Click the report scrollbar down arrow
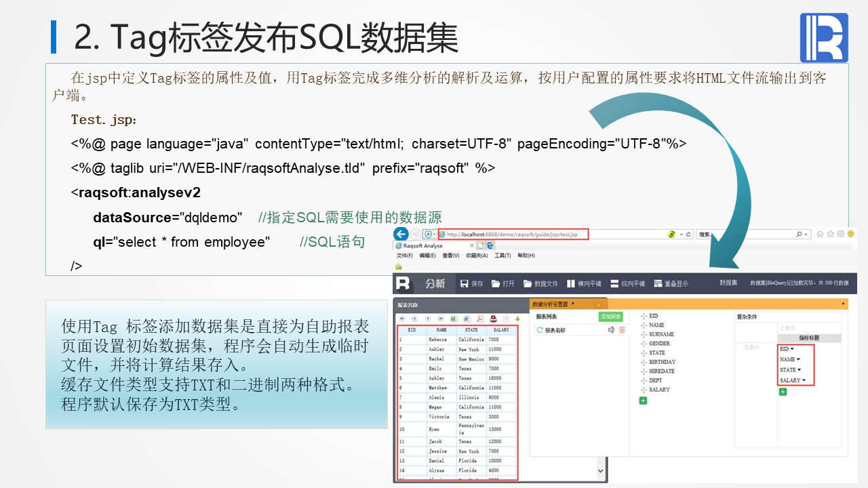The height and width of the screenshot is (488, 868). (x=600, y=470)
